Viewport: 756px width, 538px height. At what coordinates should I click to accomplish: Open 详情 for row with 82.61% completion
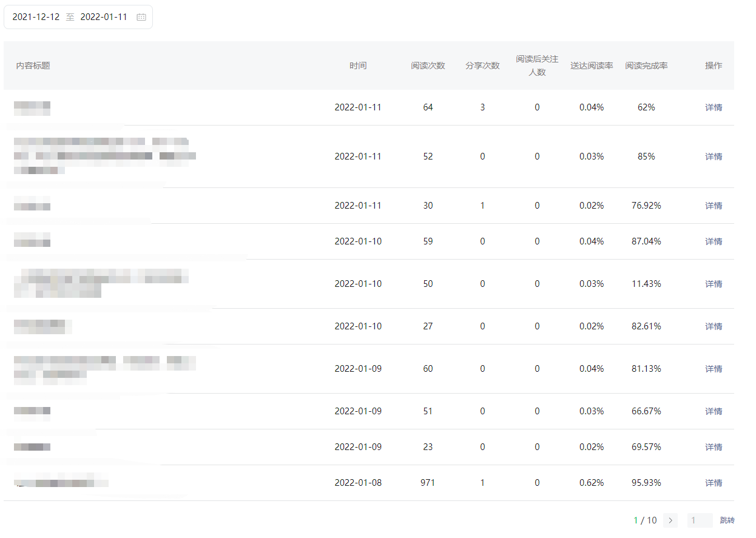coord(714,326)
